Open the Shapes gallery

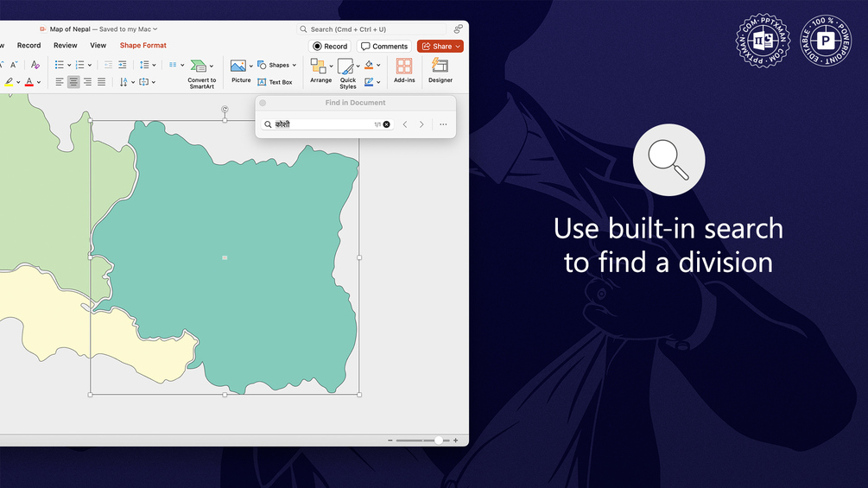[276, 65]
